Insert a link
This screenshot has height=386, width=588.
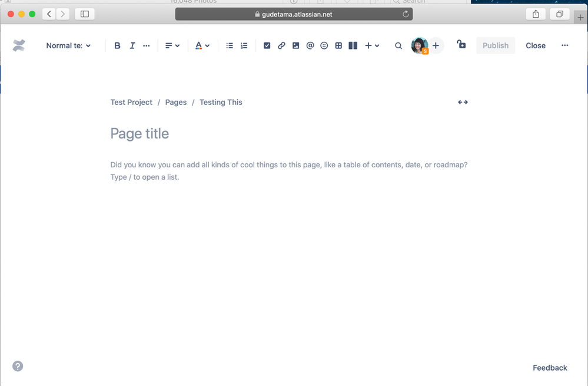[281, 45]
